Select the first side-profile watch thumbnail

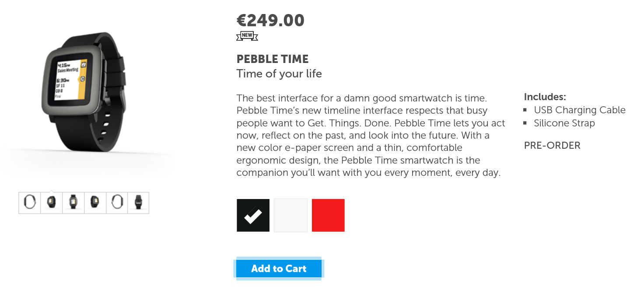(30, 203)
